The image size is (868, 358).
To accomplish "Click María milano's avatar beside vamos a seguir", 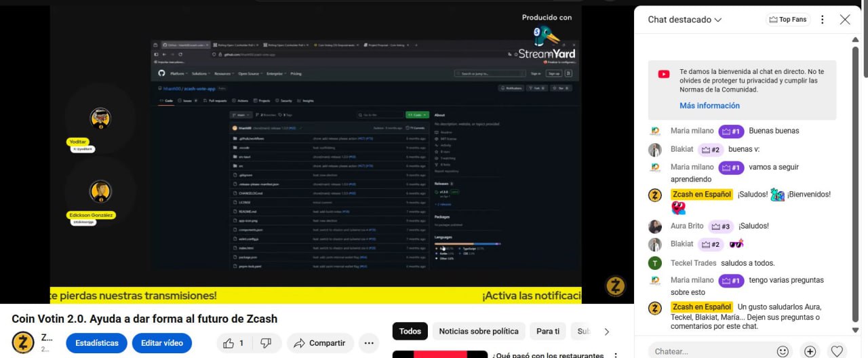I will point(655,167).
